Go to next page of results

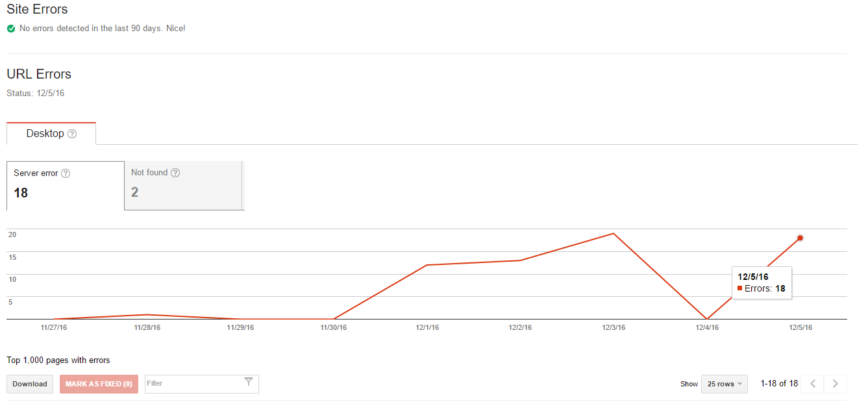tap(836, 384)
